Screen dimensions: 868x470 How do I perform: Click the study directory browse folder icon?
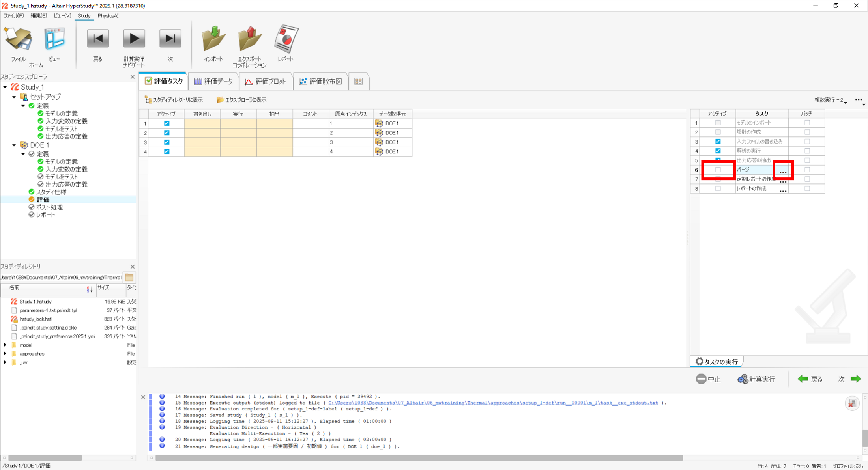click(x=129, y=277)
